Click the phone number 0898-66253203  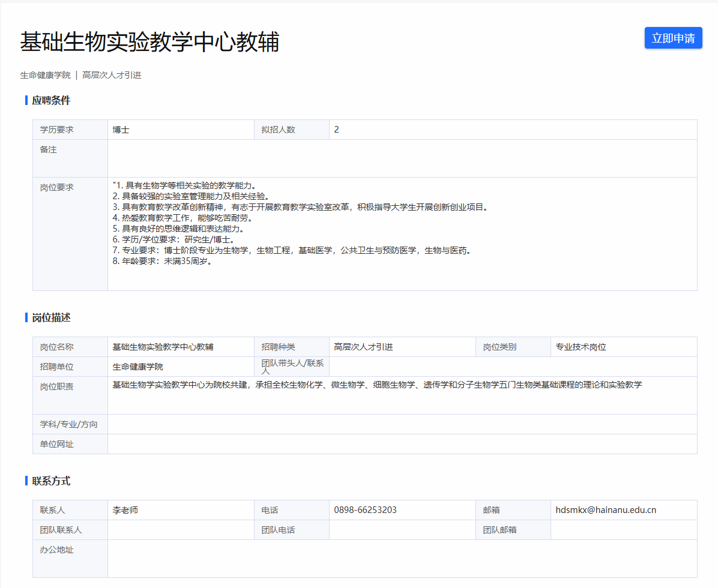[x=365, y=510]
